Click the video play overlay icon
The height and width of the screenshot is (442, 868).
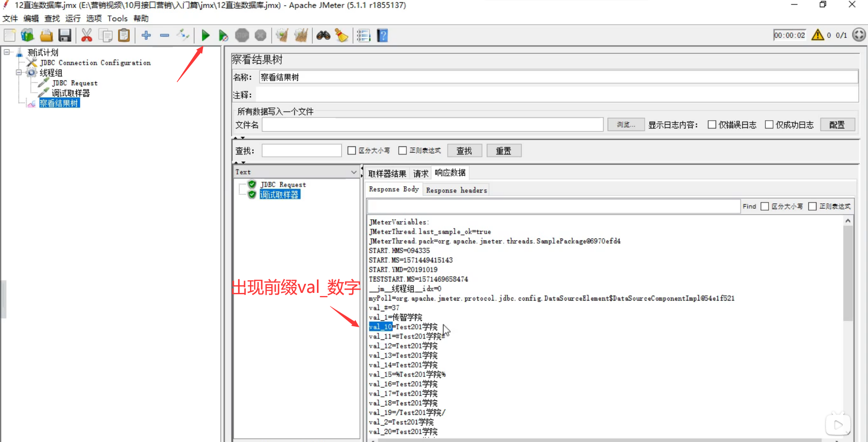838,425
